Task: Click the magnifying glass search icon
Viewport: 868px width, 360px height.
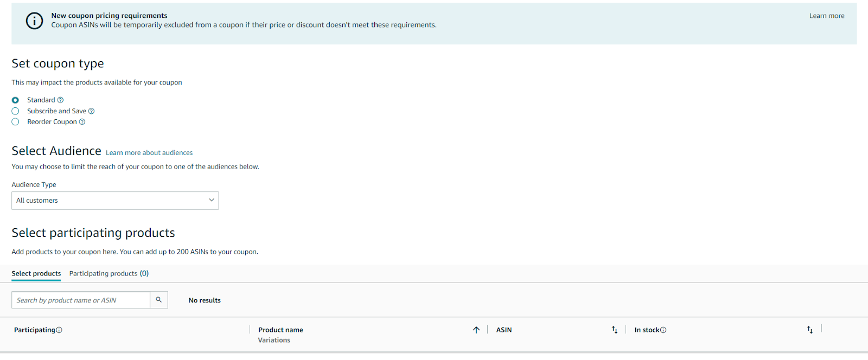Action: (x=158, y=300)
